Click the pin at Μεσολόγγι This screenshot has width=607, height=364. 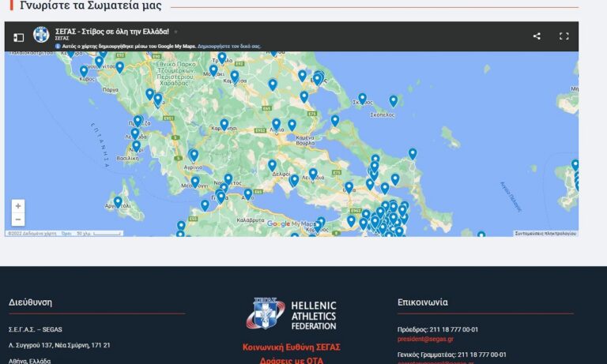click(195, 182)
